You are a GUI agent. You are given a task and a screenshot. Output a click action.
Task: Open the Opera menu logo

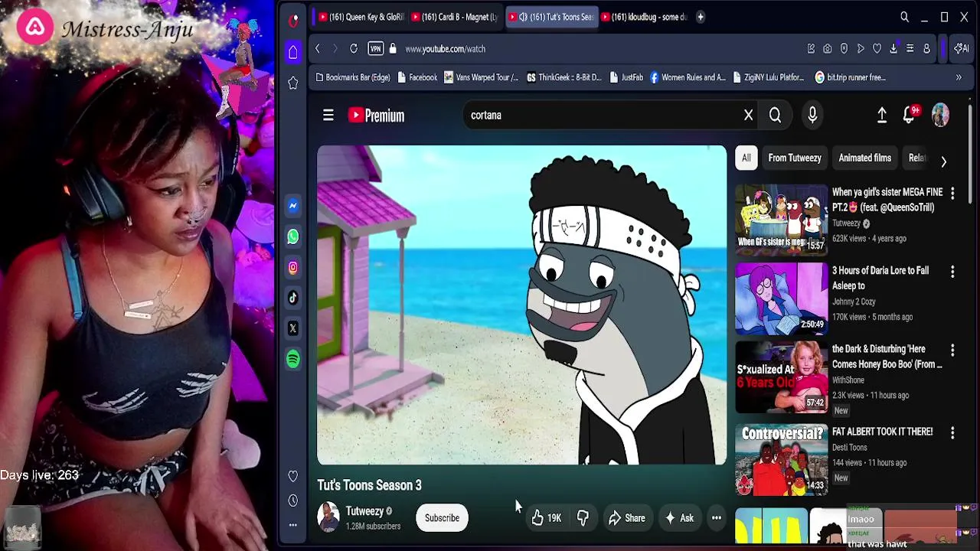293,21
